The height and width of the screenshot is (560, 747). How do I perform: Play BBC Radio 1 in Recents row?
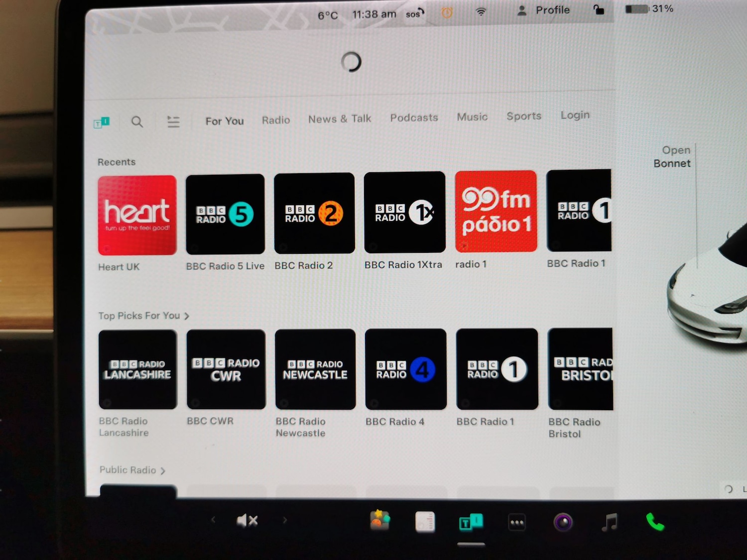click(x=579, y=210)
